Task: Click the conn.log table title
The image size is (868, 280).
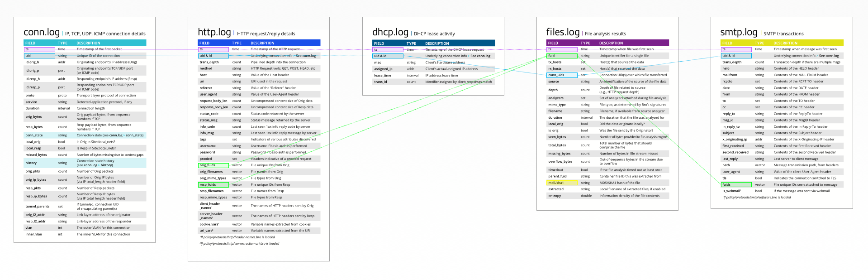Action: coord(42,33)
